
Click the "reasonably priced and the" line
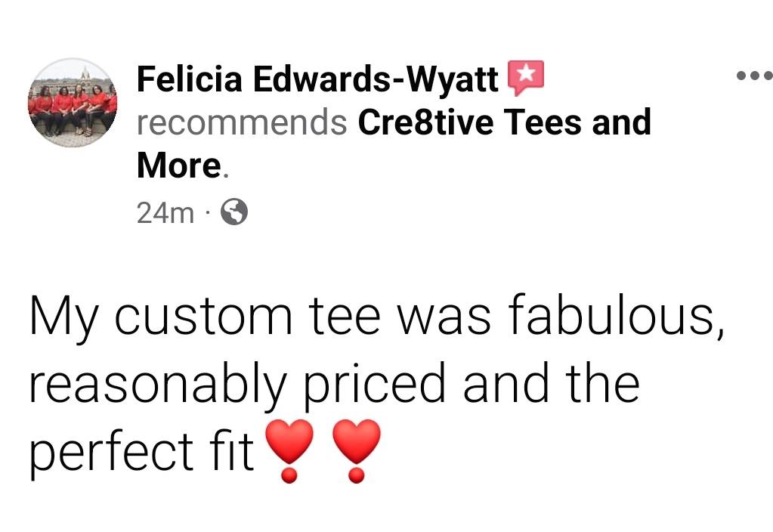[334, 384]
